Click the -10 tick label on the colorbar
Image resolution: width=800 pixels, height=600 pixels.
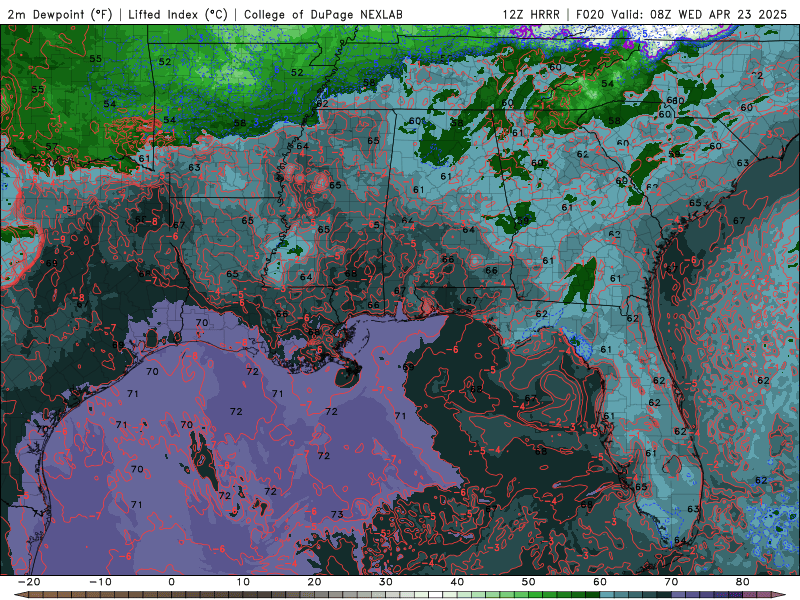(x=100, y=582)
